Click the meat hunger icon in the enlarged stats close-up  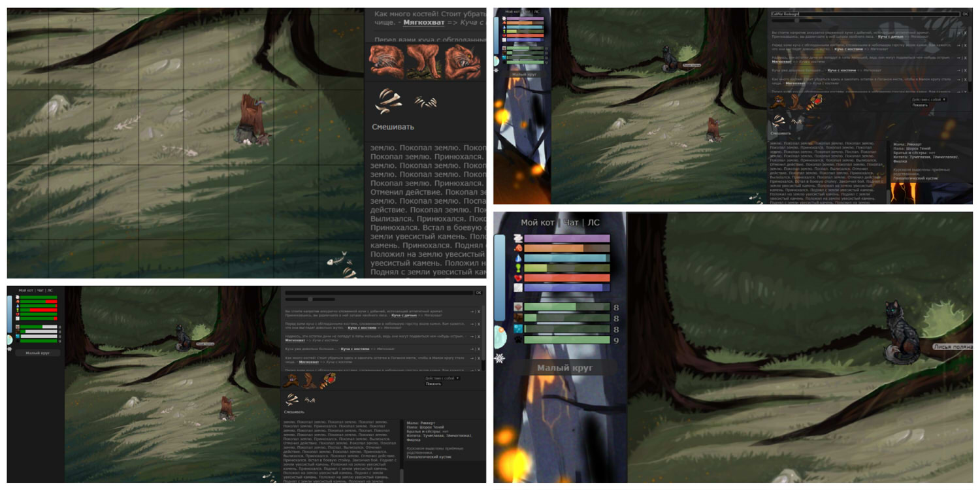point(518,248)
